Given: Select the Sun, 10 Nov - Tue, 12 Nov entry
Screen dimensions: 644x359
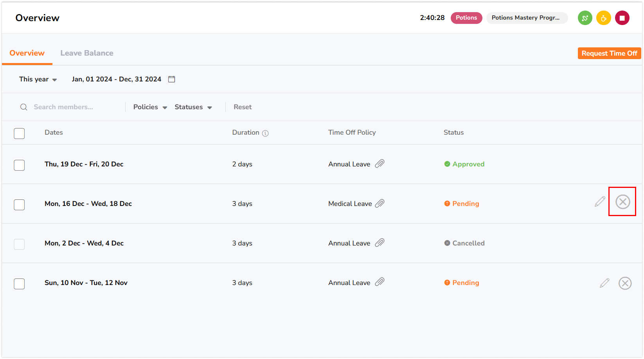Looking at the screenshot, I should (x=86, y=283).
